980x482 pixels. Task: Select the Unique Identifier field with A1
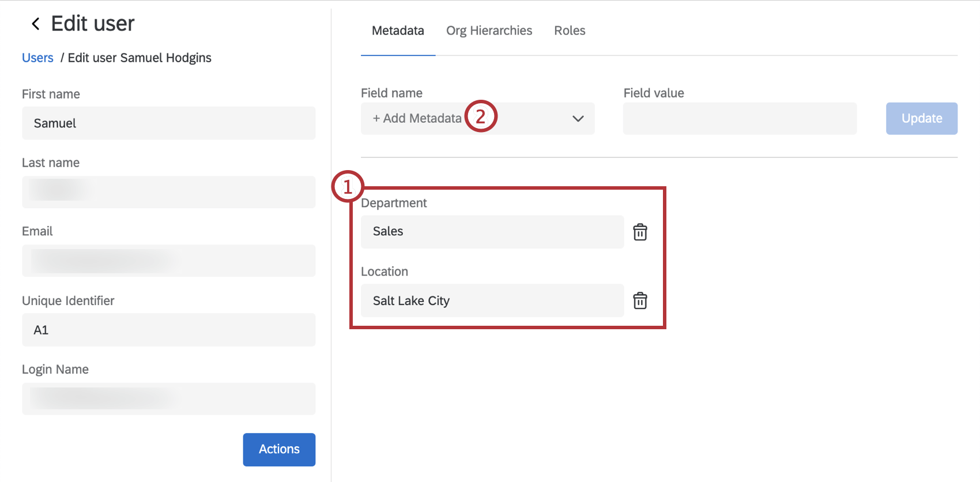pos(168,330)
